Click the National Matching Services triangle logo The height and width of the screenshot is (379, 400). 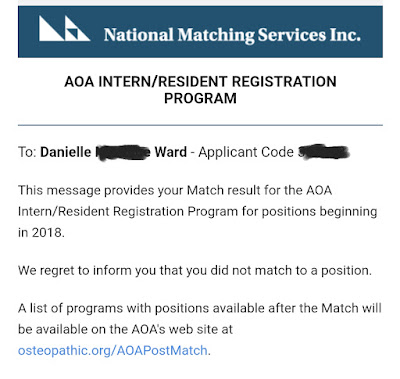(x=64, y=29)
